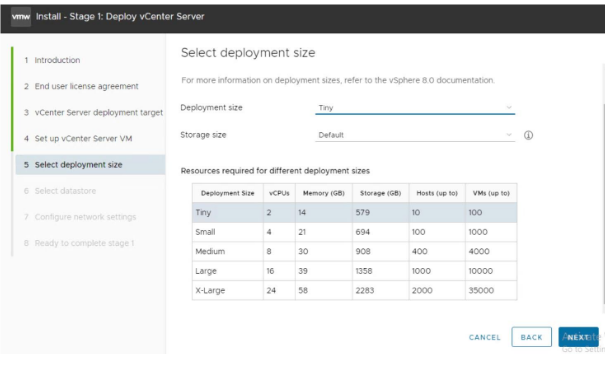The width and height of the screenshot is (606, 371).
Task: Select the Tiny row in the table
Action: (354, 213)
